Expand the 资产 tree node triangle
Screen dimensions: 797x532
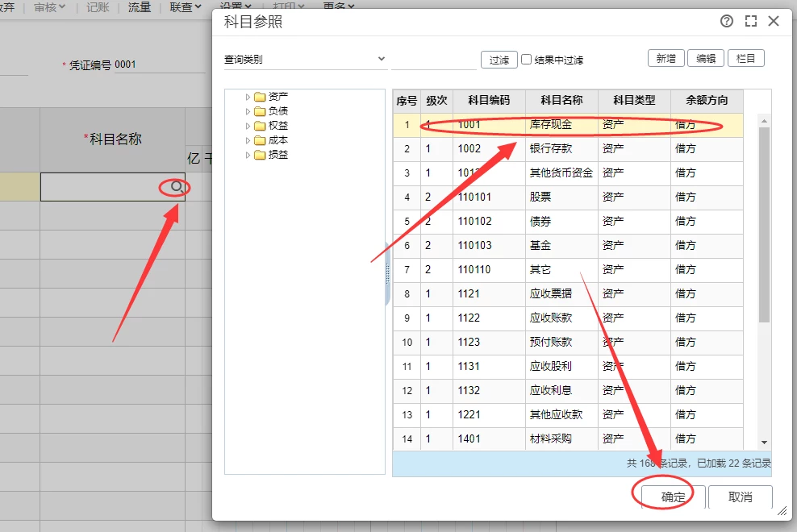pyautogui.click(x=248, y=97)
